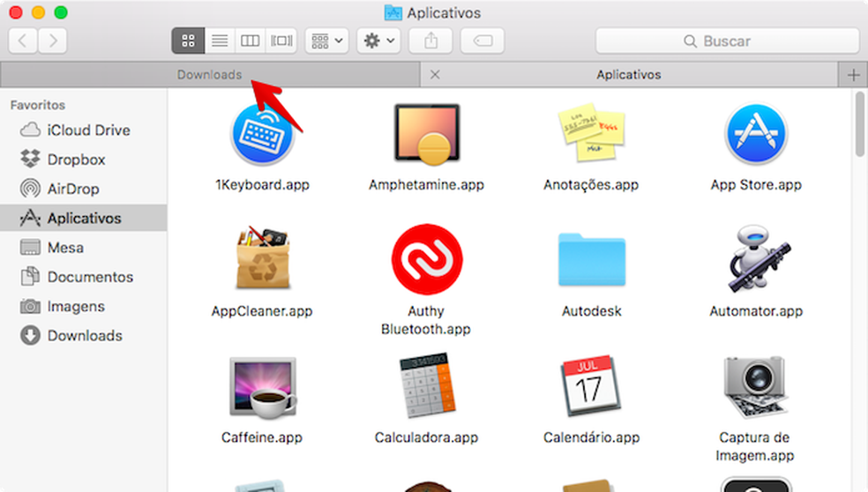The image size is (868, 492).
Task: Open AirDrop in the sidebar
Action: pos(84,189)
